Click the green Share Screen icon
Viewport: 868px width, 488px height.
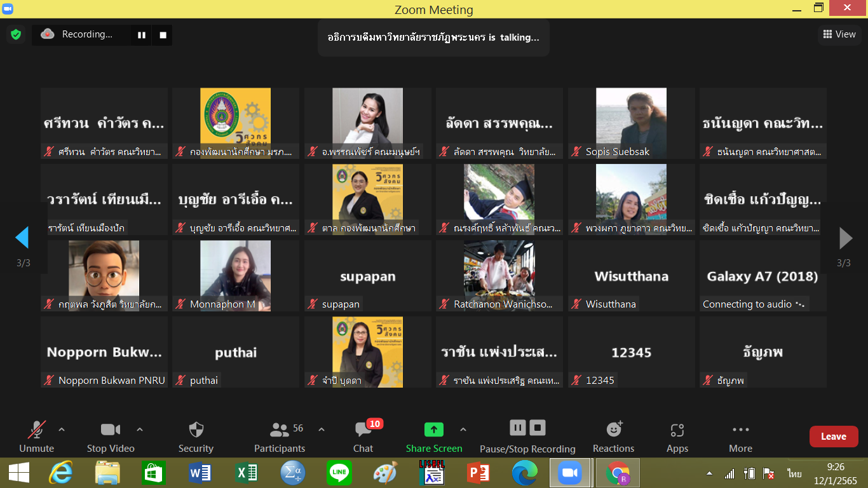click(x=434, y=430)
